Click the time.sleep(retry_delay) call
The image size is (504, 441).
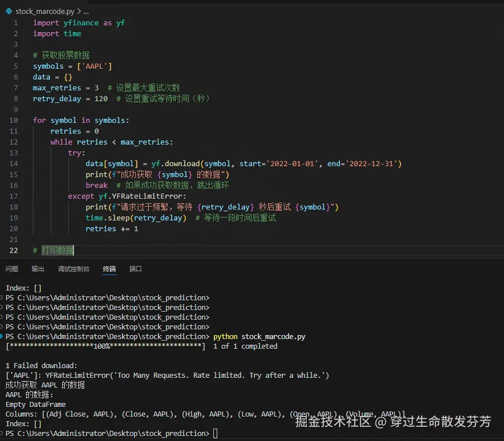[x=136, y=218]
